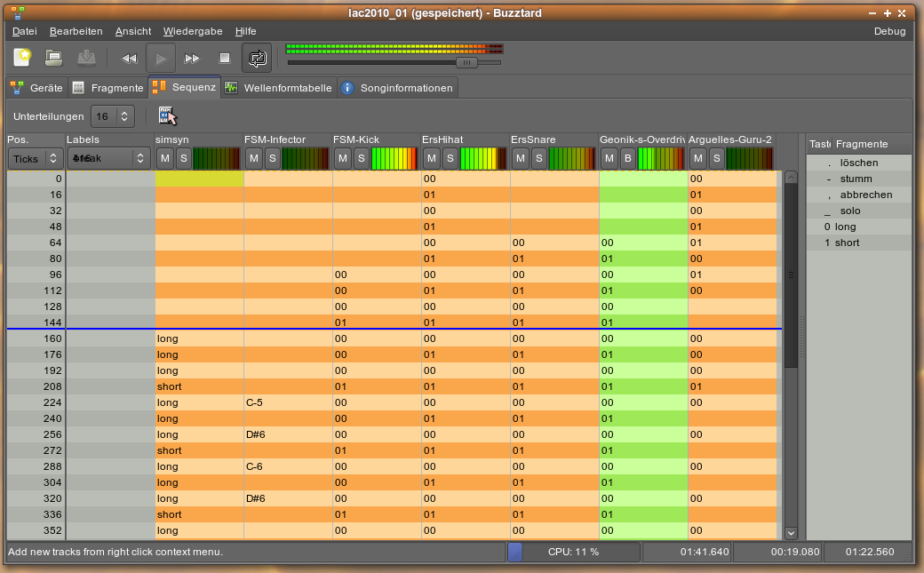The image size is (924, 573).
Task: Mute the simsyn track
Action: 165,158
